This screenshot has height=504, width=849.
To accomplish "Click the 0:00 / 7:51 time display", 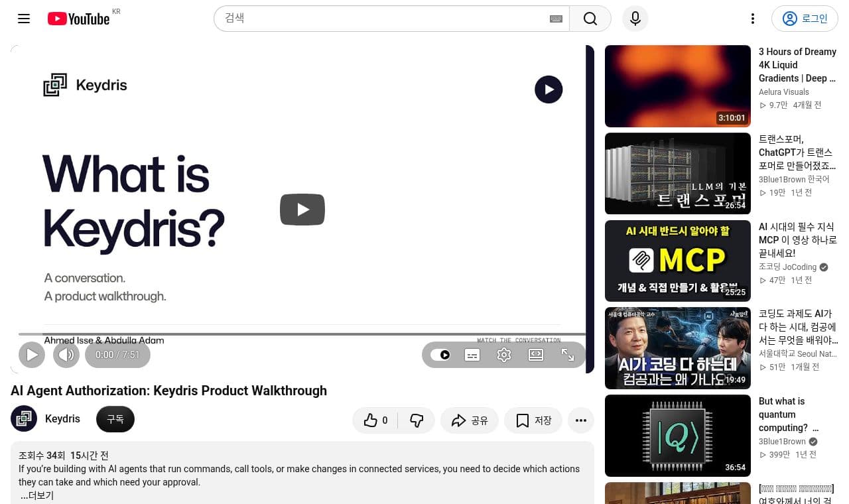I will pyautogui.click(x=117, y=355).
